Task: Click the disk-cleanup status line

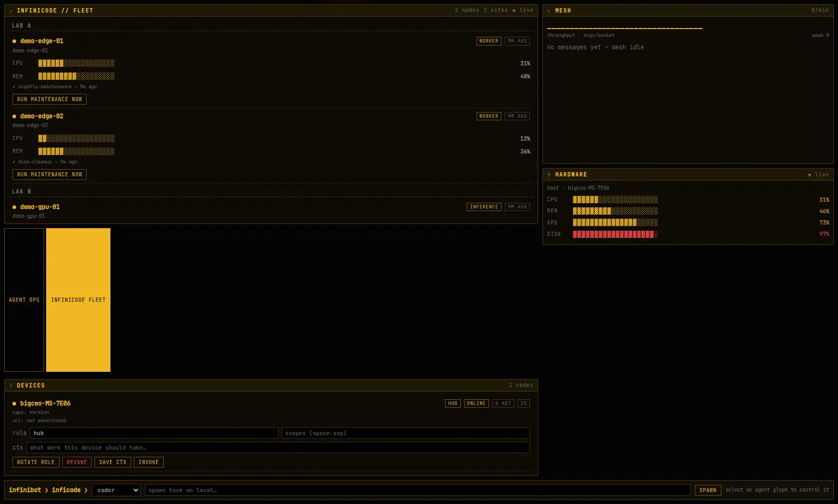Action: point(45,162)
